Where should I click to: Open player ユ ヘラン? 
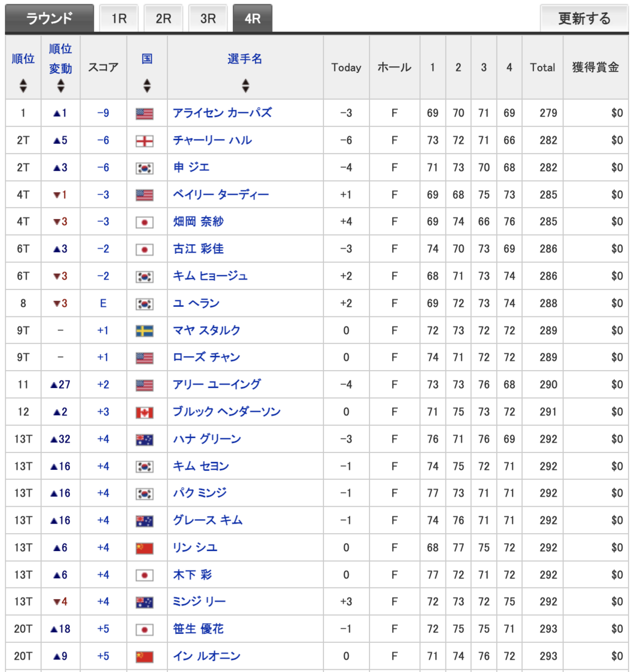pos(196,304)
